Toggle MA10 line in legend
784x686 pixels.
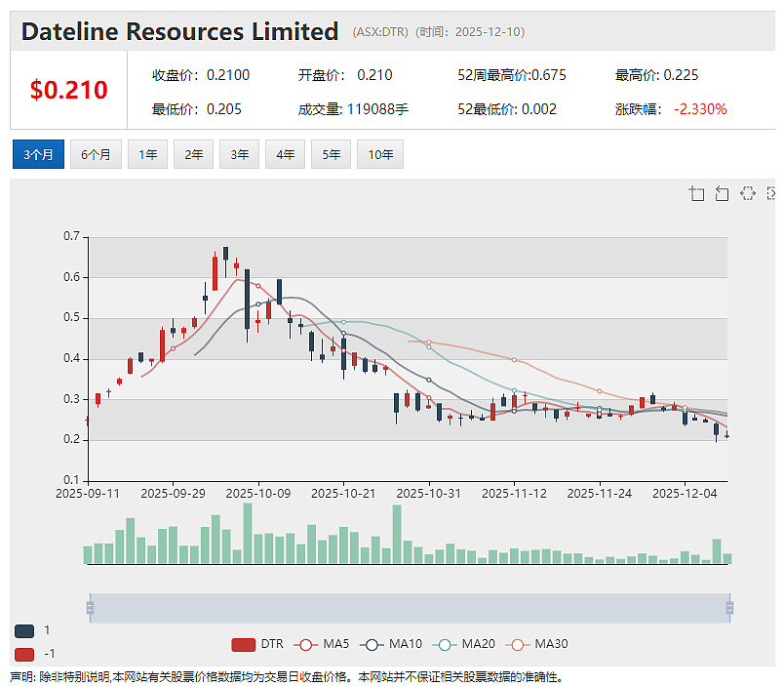[391, 644]
